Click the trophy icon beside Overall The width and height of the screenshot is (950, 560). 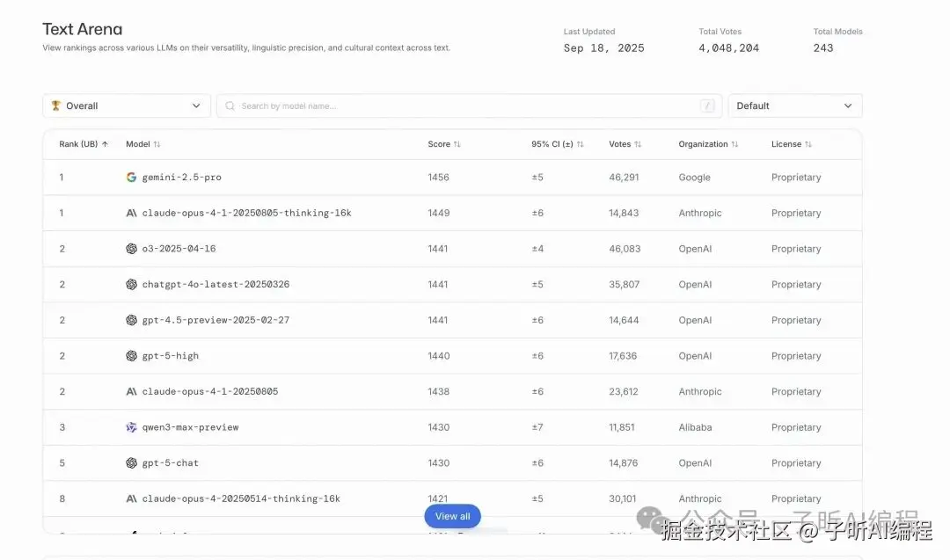[55, 105]
